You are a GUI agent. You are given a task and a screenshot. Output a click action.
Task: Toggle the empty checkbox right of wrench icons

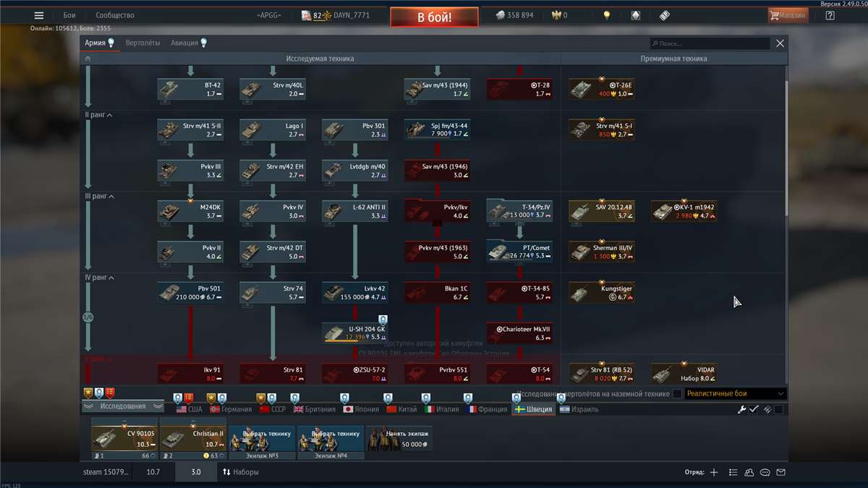pyautogui.click(x=778, y=409)
